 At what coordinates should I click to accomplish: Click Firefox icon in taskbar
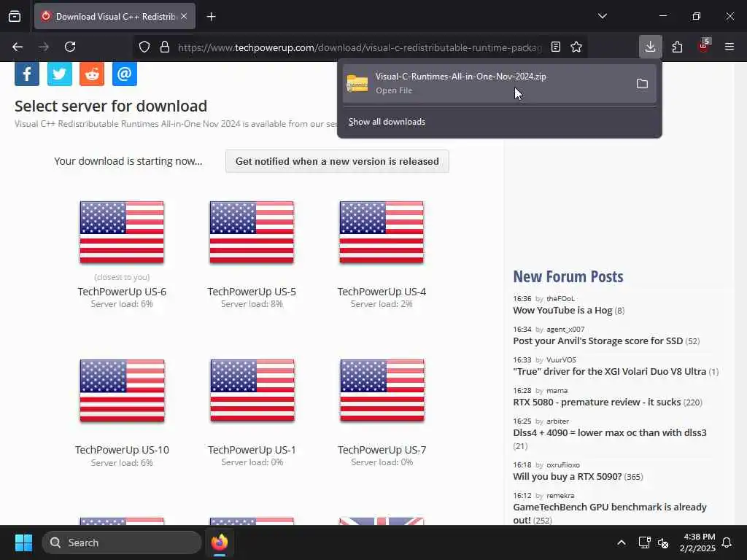click(x=220, y=542)
